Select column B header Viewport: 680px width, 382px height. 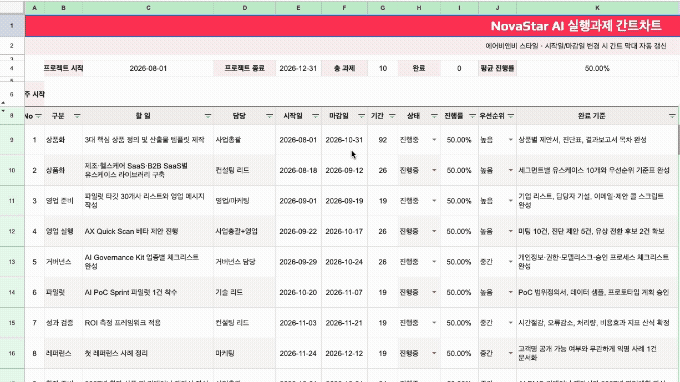[x=63, y=8]
